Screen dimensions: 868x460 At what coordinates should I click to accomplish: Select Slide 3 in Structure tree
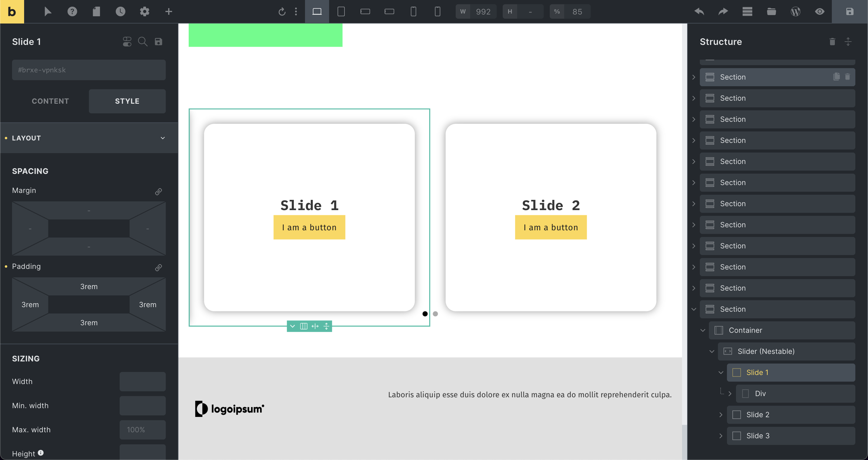click(791, 436)
